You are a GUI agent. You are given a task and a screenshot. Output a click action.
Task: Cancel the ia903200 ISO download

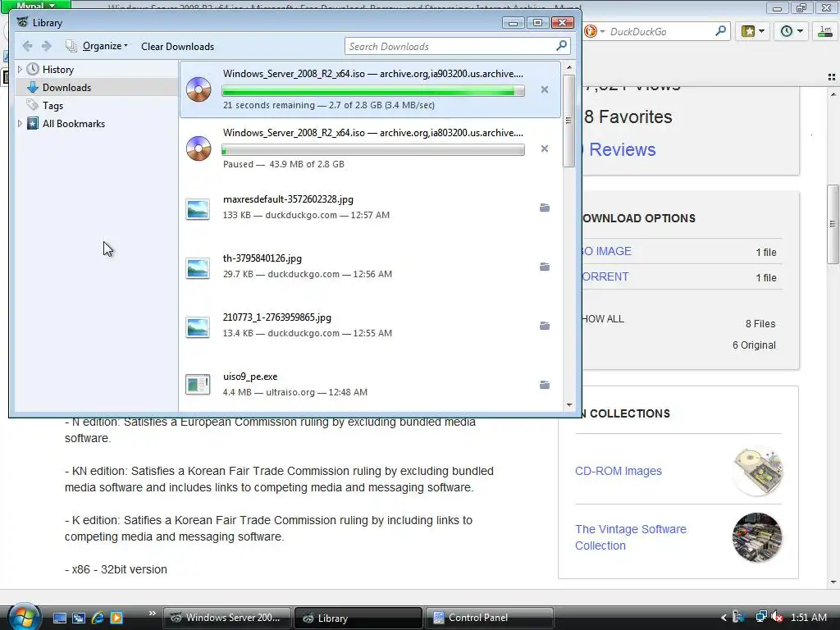click(545, 89)
